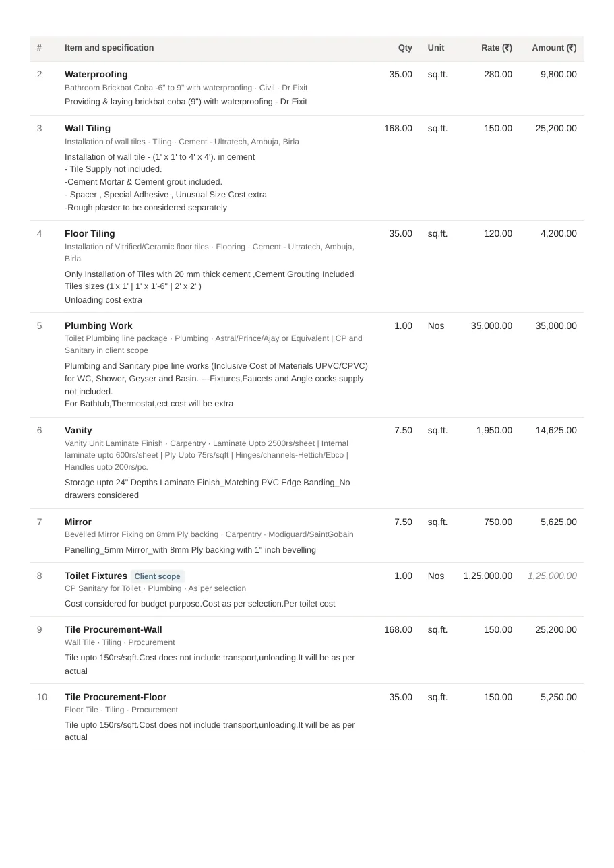This screenshot has height=868, width=614.
Task: Click the Amount (₹) column header
Action: (554, 48)
